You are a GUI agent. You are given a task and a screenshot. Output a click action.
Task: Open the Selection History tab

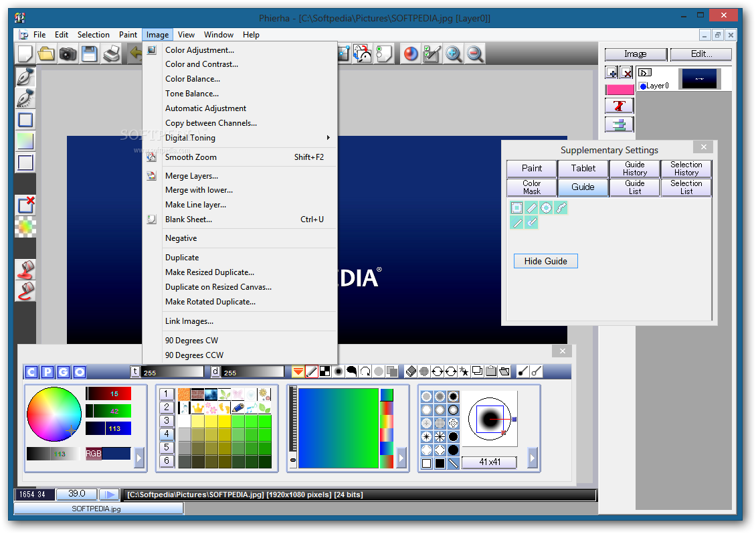coord(686,169)
